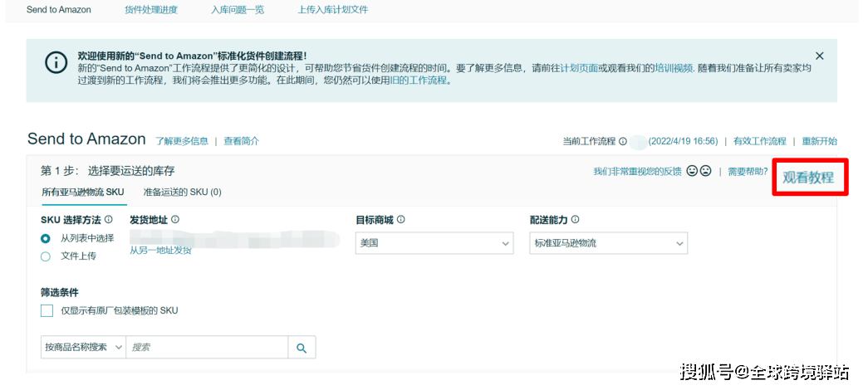This screenshot has width=868, height=390.
Task: Open the Send to Amazon top tab
Action: (59, 10)
